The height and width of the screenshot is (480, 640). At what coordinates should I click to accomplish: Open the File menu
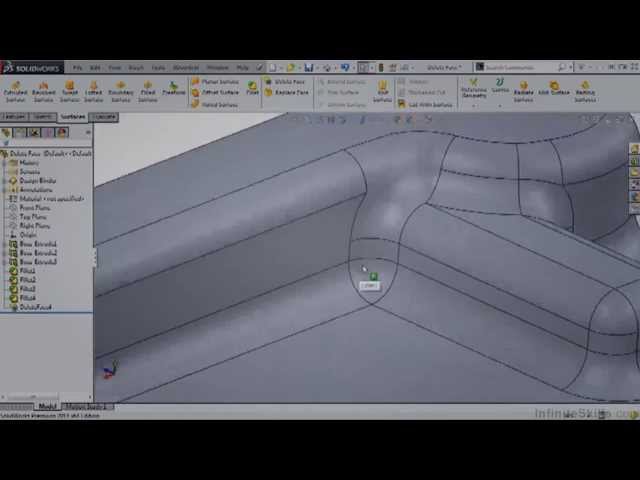[78, 67]
